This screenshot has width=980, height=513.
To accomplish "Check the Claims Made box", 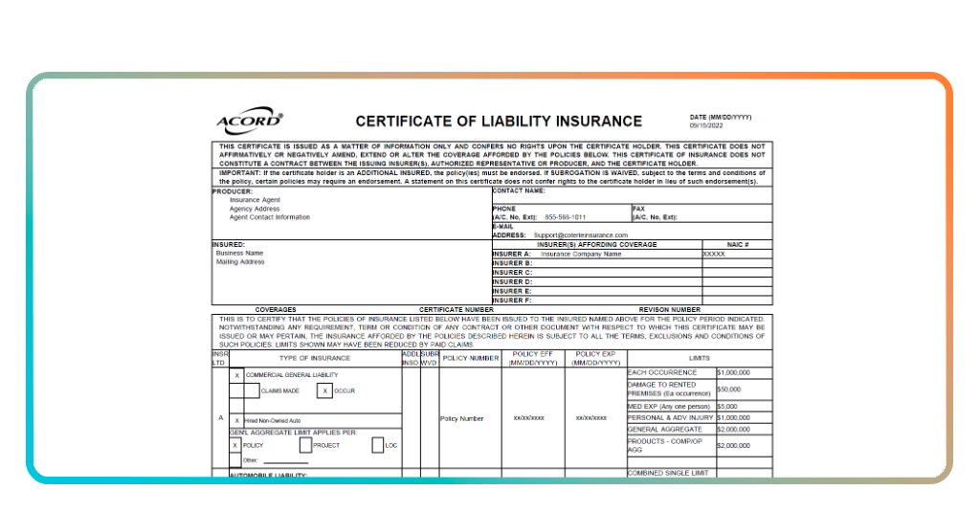I will [252, 391].
